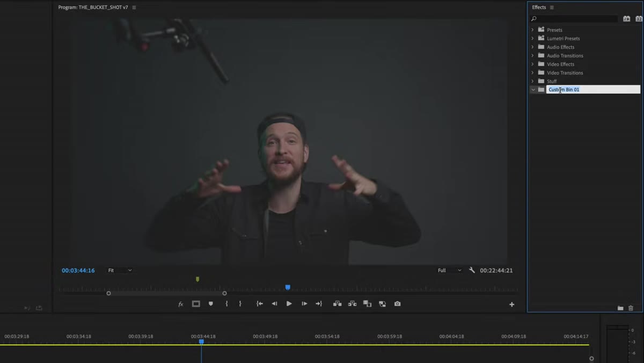Screen dimensions: 644x363
Task: Step back one frame
Action: pos(274,304)
